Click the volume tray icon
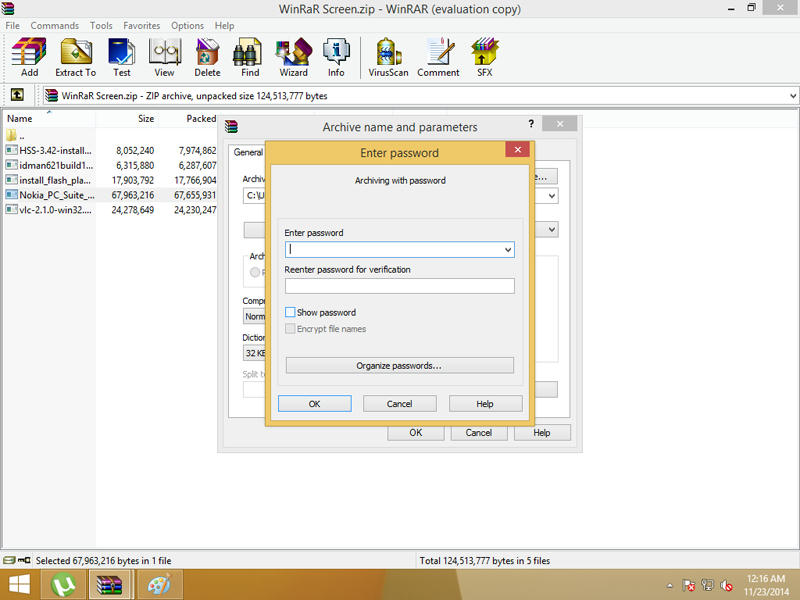 tap(727, 585)
